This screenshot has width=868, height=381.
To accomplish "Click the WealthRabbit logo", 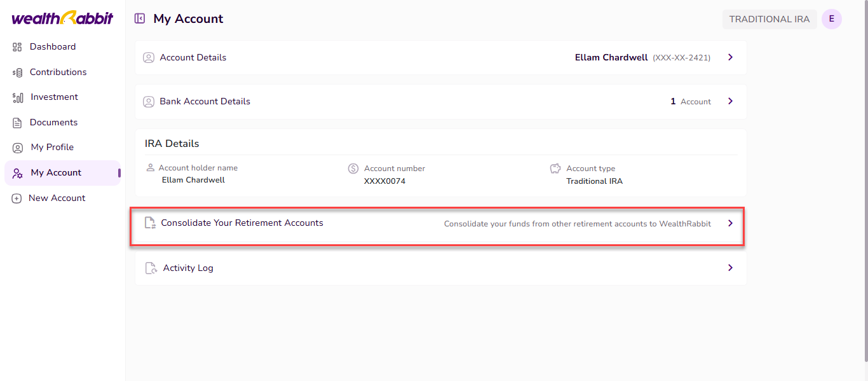I will pos(62,18).
